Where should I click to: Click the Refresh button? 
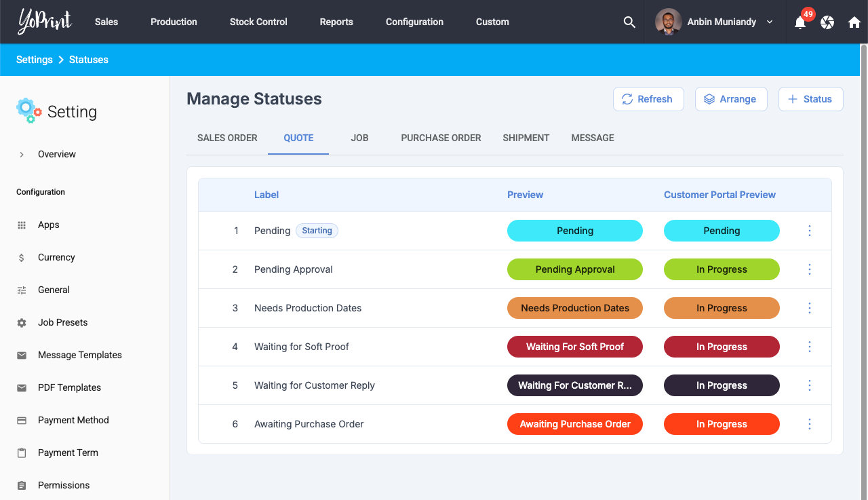pos(648,99)
